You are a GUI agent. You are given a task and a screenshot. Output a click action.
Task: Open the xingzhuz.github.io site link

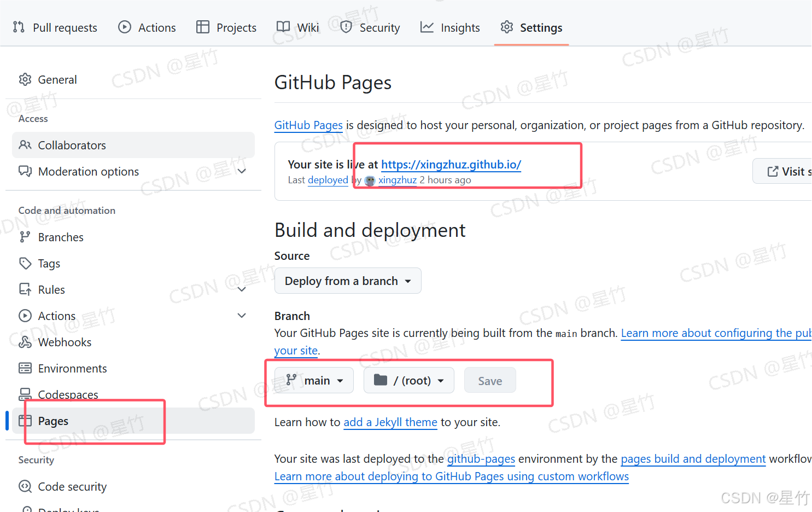pos(451,164)
